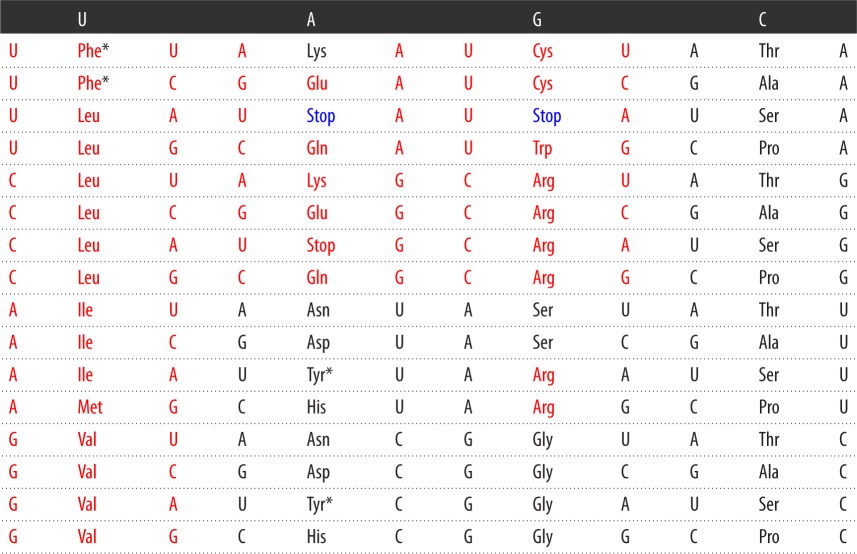Viewport: 857px width, 554px height.
Task: Click the black Lys in the top row
Action: (316, 50)
